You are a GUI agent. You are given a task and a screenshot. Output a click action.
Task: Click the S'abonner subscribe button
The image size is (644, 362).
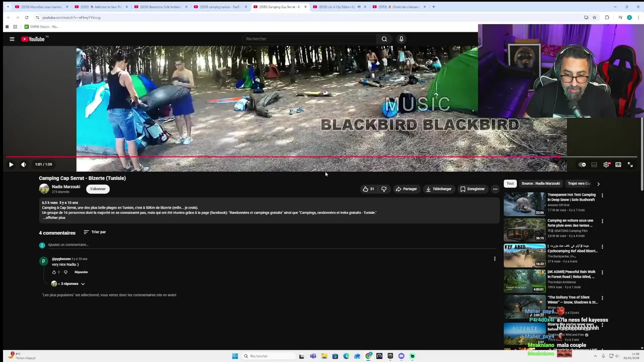pos(98,189)
